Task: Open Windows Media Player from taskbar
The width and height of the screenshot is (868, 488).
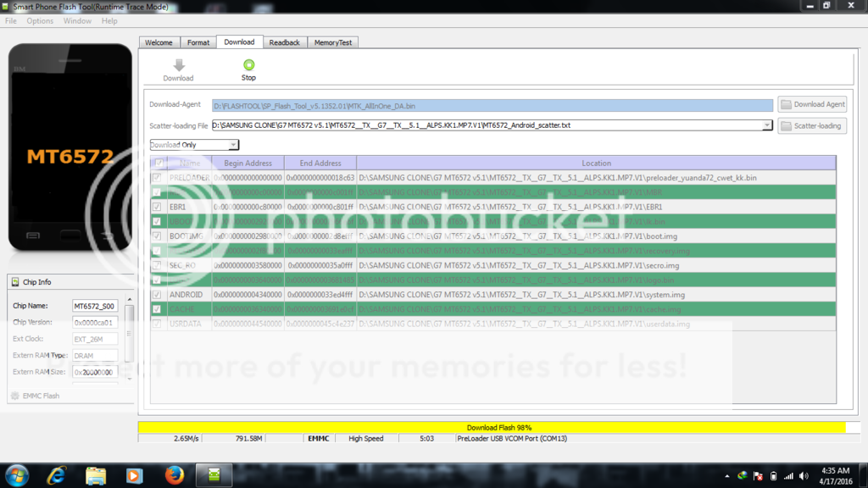Action: 134,474
